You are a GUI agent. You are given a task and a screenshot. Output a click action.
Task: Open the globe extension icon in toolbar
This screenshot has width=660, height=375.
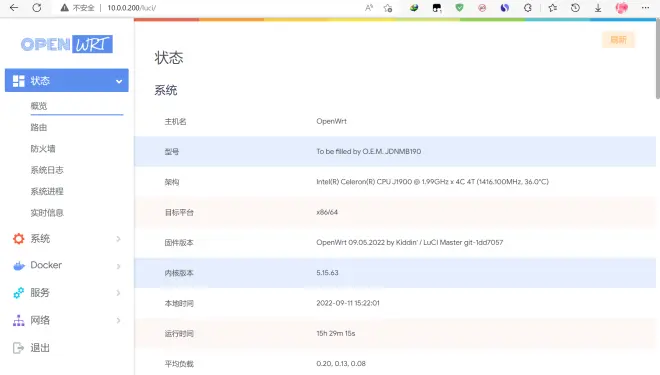[x=414, y=8]
